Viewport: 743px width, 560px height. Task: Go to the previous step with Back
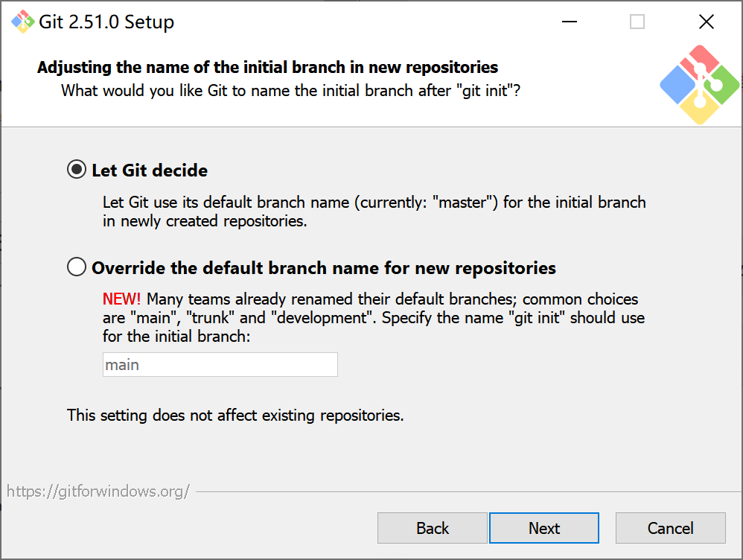433,528
